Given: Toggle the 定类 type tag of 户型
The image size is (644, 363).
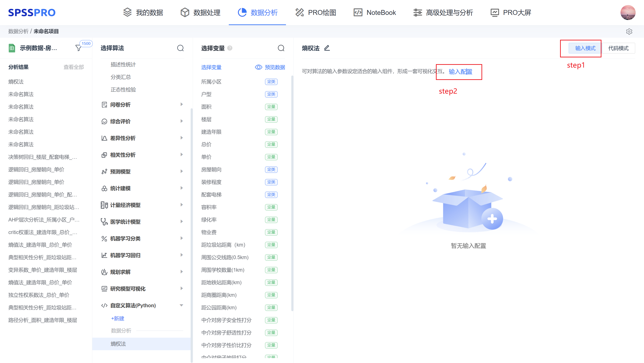Looking at the screenshot, I should [x=271, y=94].
